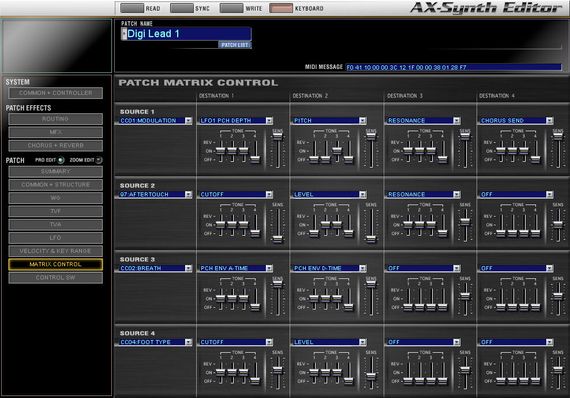570x398 pixels.
Task: Click Source 2 CUTOFF sens slider
Action: (x=277, y=239)
